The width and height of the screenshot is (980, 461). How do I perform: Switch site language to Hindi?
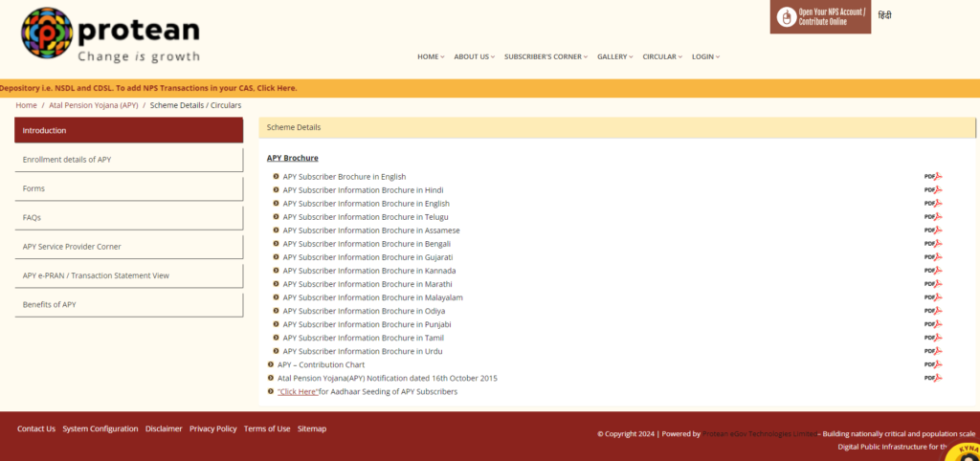(884, 15)
